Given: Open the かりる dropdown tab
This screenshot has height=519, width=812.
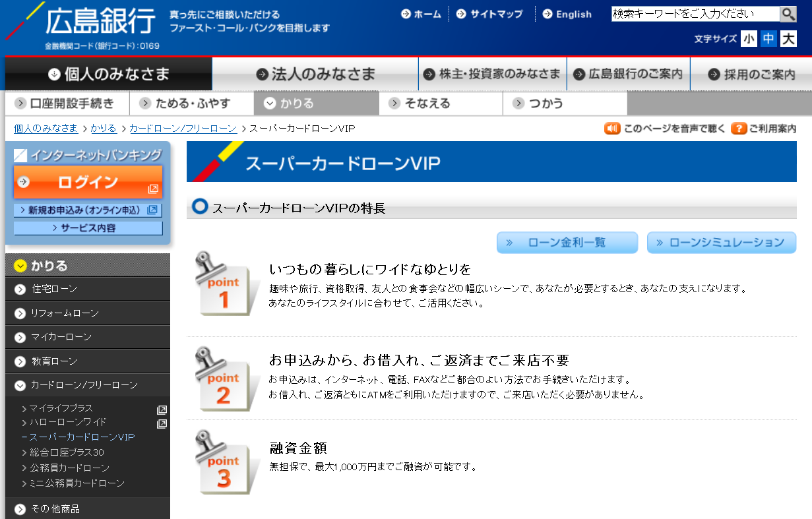Looking at the screenshot, I should click(x=316, y=104).
